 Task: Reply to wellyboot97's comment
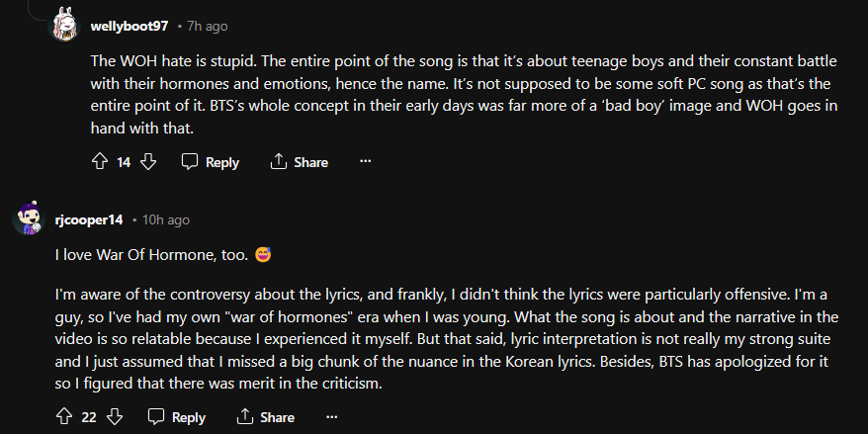tap(211, 162)
